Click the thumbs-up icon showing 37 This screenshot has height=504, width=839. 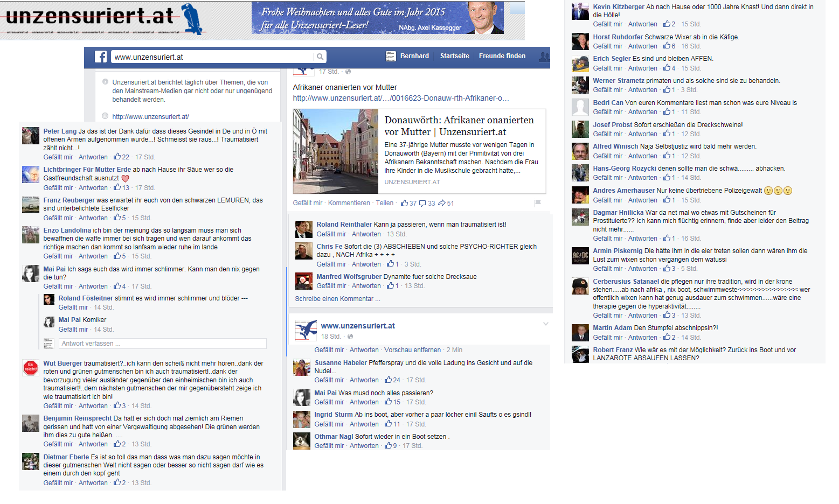(x=404, y=203)
